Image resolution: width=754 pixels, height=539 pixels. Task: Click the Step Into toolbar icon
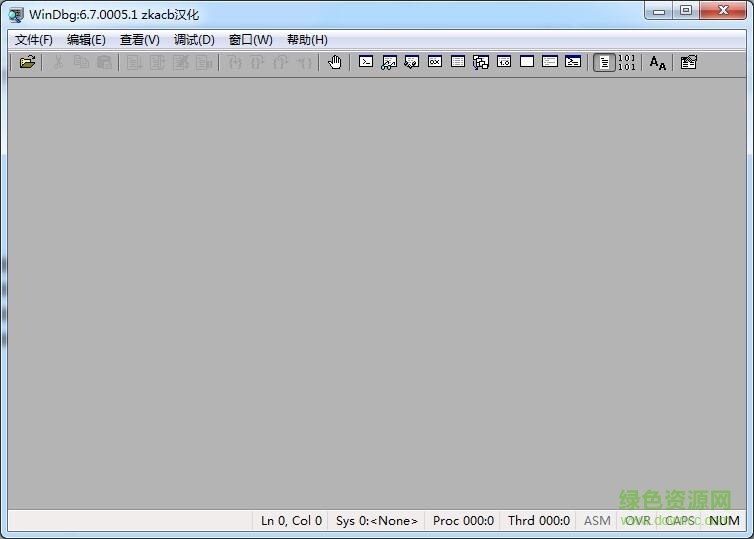(x=234, y=62)
